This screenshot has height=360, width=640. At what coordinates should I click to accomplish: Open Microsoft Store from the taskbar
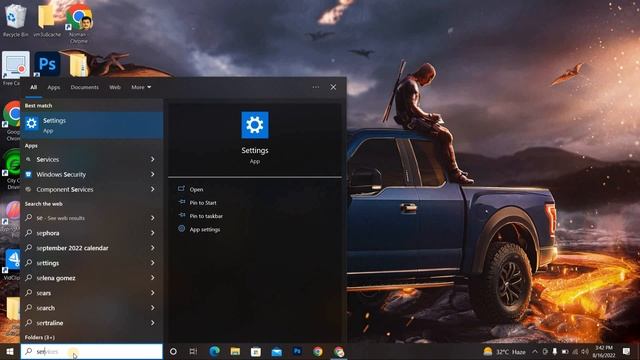[x=256, y=351]
